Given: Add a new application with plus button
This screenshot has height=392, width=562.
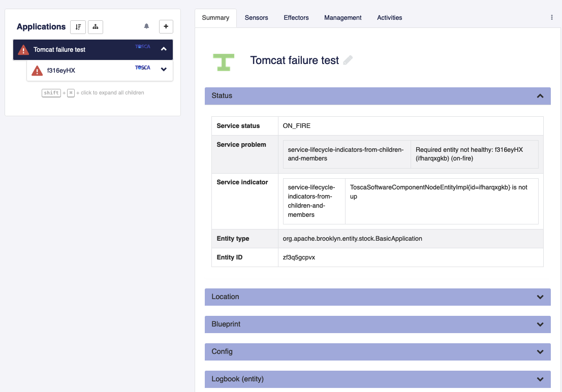Looking at the screenshot, I should 166,26.
